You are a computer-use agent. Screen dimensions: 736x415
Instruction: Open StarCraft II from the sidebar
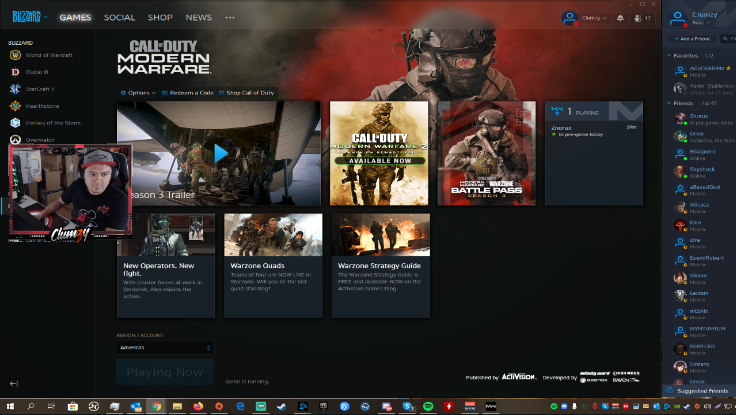tap(15, 89)
